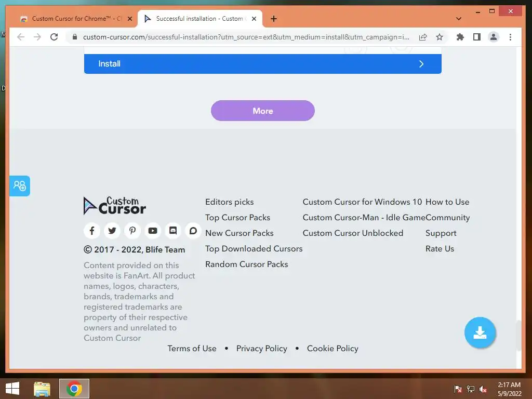Image resolution: width=532 pixels, height=399 pixels.
Task: Toggle the Chrome side panel icon
Action: pos(477,37)
